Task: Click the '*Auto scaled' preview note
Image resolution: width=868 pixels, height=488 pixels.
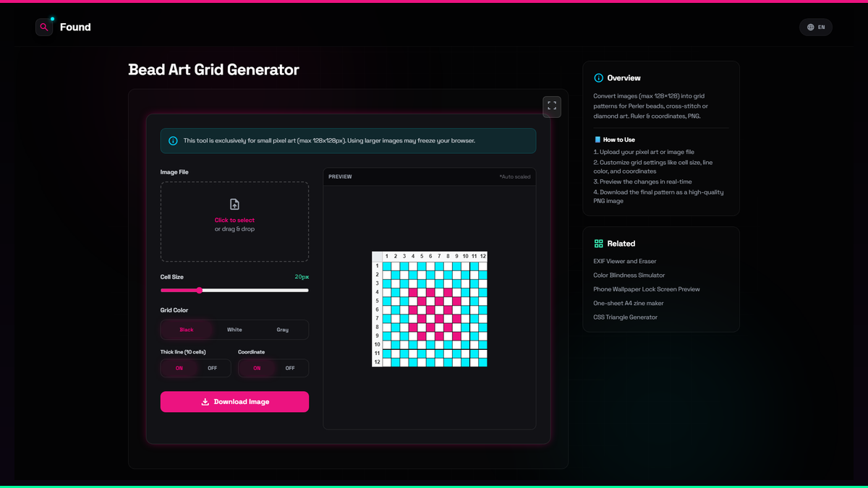Action: click(x=515, y=176)
